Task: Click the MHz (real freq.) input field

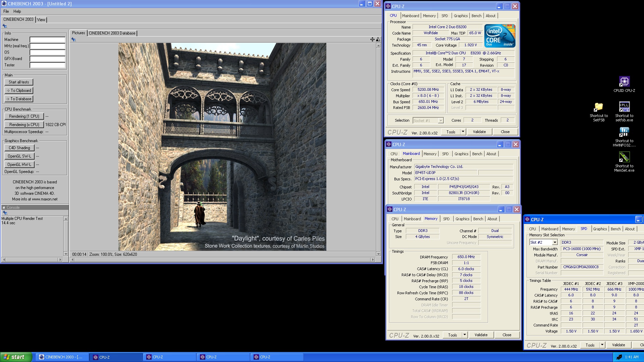Action: pyautogui.click(x=47, y=46)
